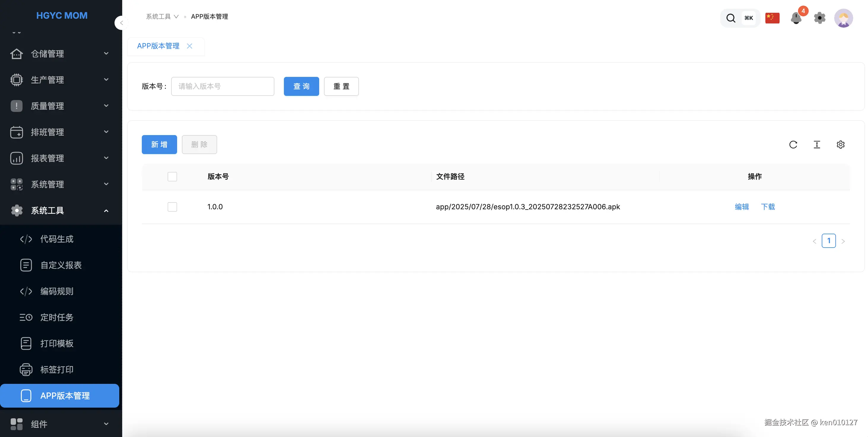Image resolution: width=868 pixels, height=437 pixels.
Task: Click the search magnifier icon
Action: [x=731, y=18]
